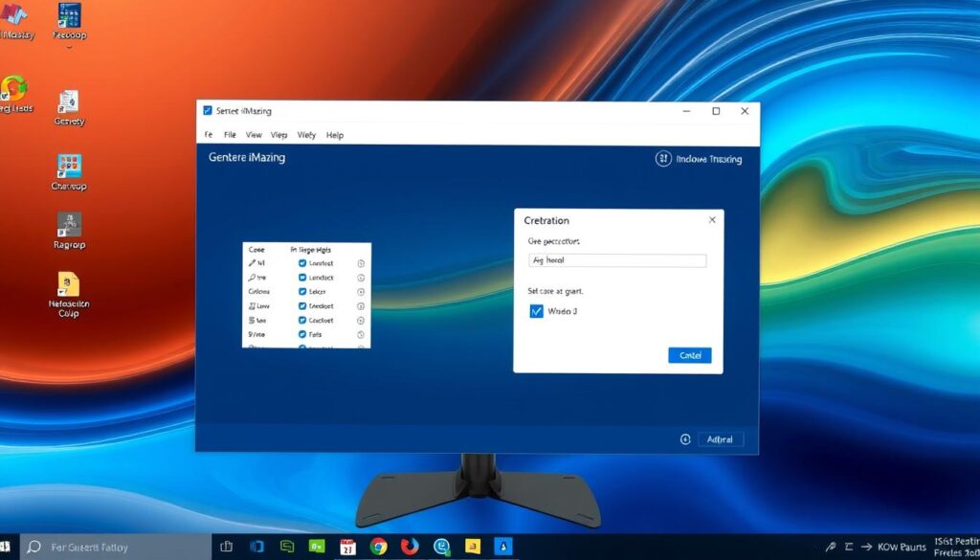Open the View menu
This screenshot has width=980, height=560.
254,134
